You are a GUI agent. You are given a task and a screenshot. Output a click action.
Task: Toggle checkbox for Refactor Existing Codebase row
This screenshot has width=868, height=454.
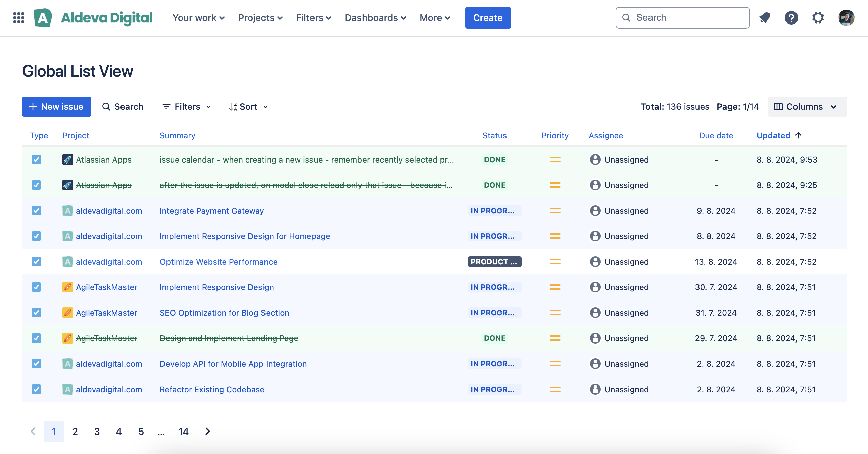36,389
